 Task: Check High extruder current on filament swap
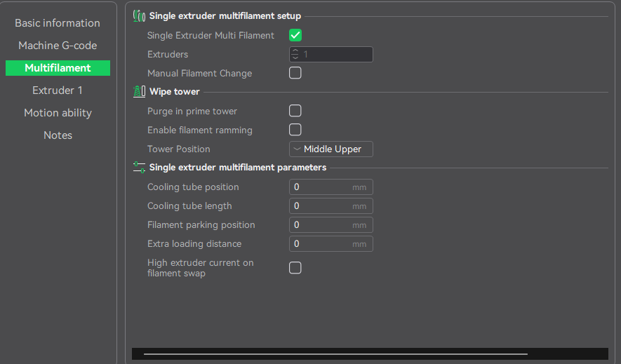point(295,268)
